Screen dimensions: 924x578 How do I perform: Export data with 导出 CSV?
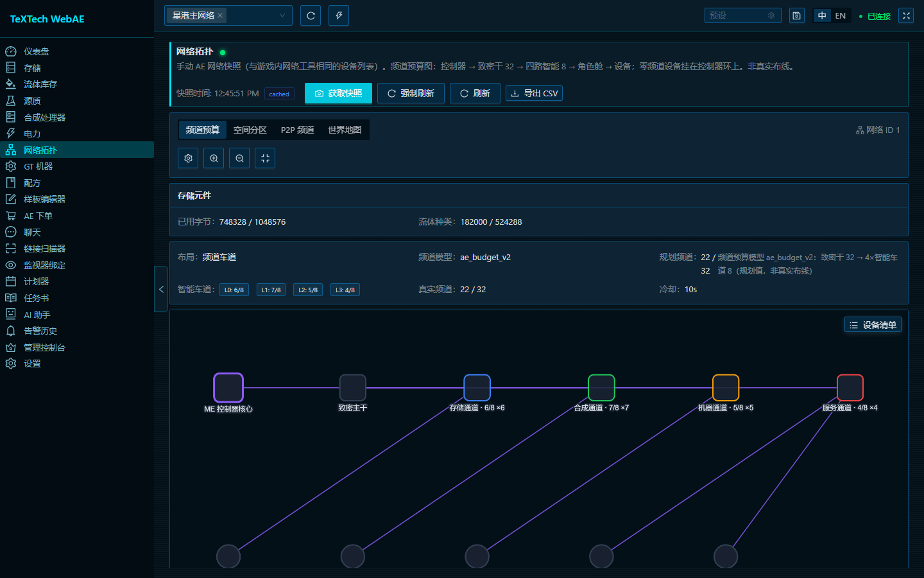(x=534, y=93)
